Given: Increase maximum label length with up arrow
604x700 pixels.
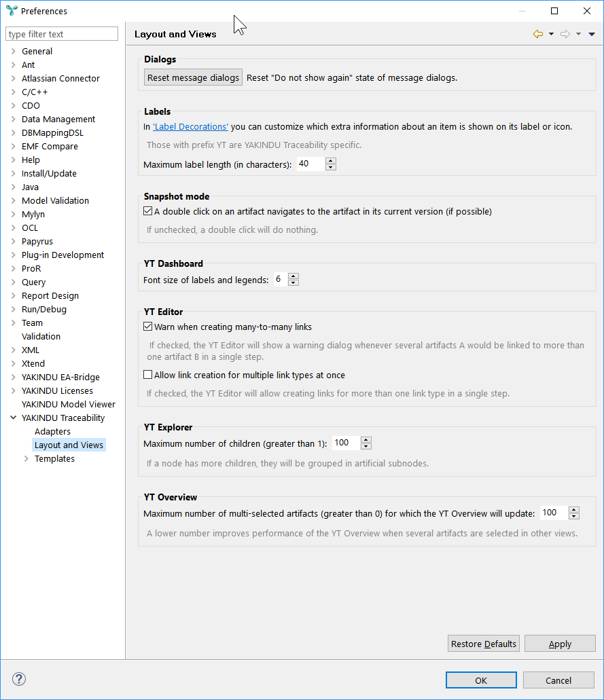Looking at the screenshot, I should 331,161.
